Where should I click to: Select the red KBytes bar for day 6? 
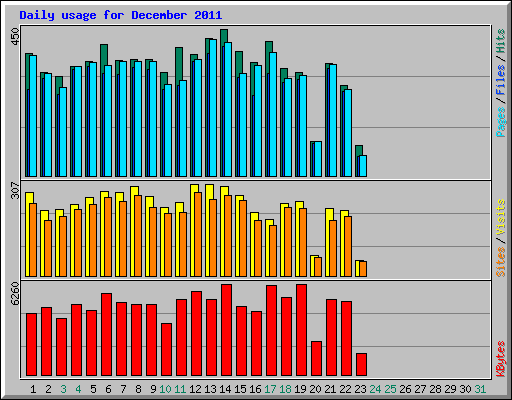pyautogui.click(x=106, y=335)
